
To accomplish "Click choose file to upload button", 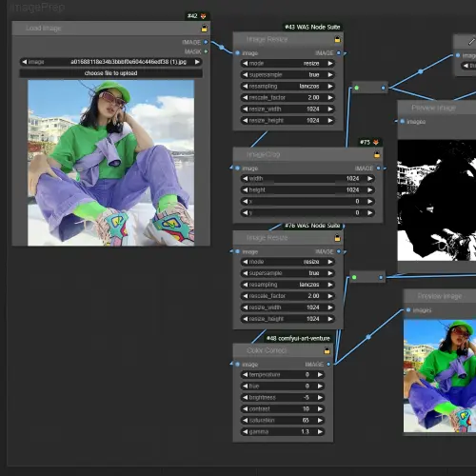I will 110,73.
